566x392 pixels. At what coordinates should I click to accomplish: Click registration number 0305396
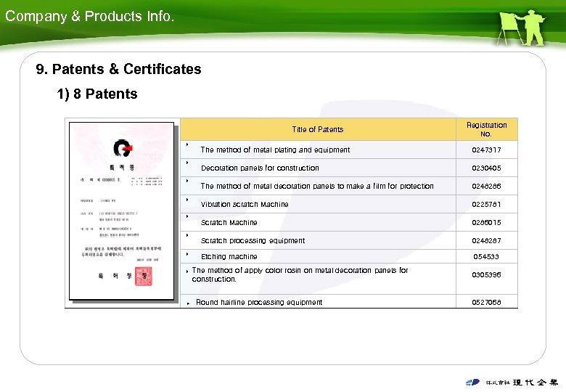[x=486, y=274]
